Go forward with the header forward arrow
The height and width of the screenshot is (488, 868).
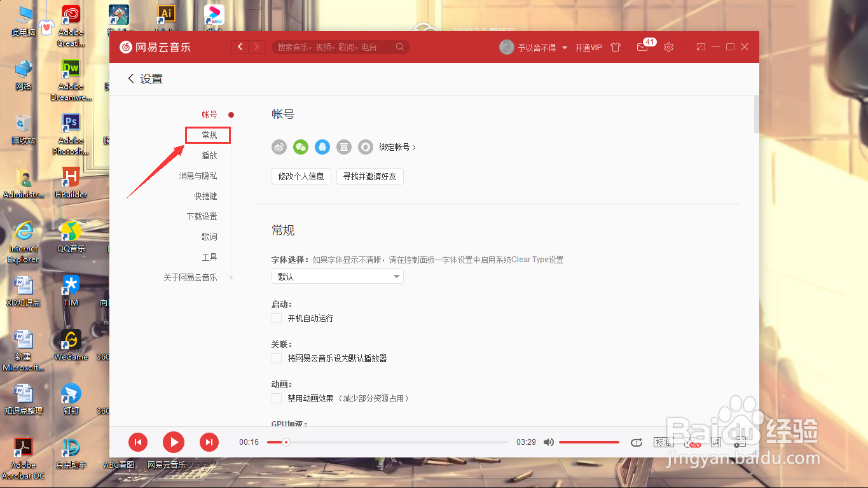[257, 47]
